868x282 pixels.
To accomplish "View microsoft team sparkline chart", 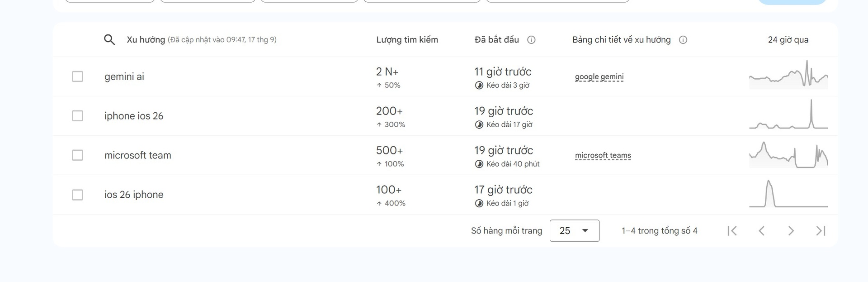I will click(788, 155).
